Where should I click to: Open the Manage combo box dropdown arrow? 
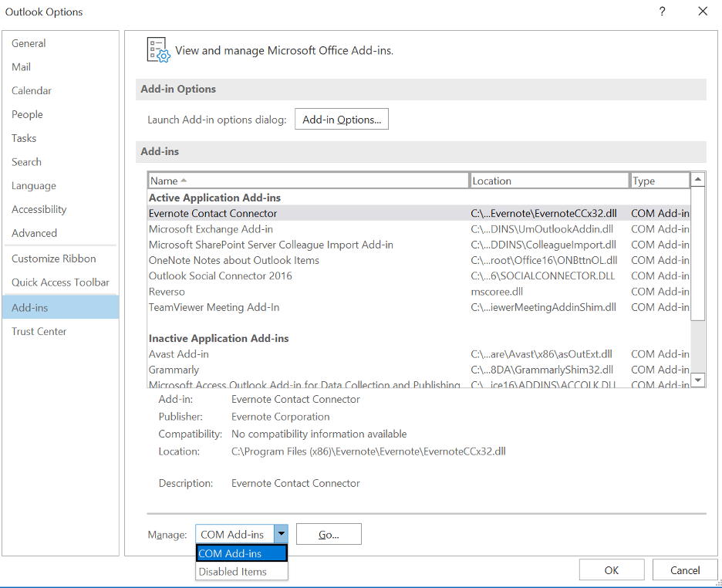281,534
